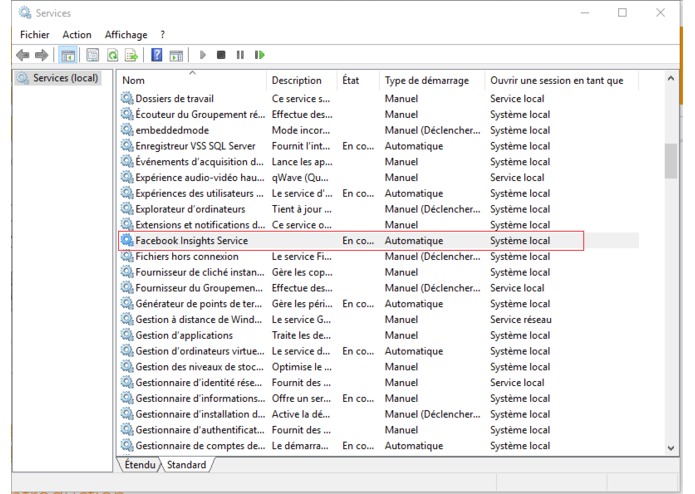
Task: Sort by Type de démarrage column header
Action: tap(432, 80)
